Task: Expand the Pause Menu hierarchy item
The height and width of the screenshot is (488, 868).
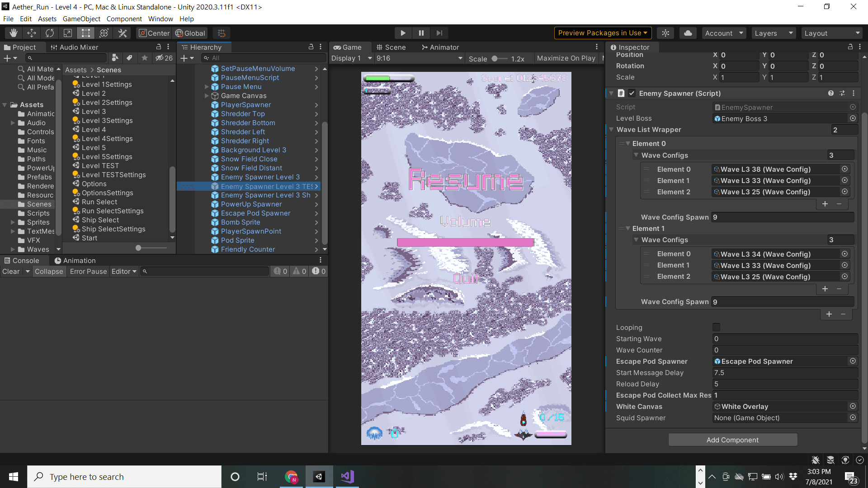Action: [x=207, y=87]
